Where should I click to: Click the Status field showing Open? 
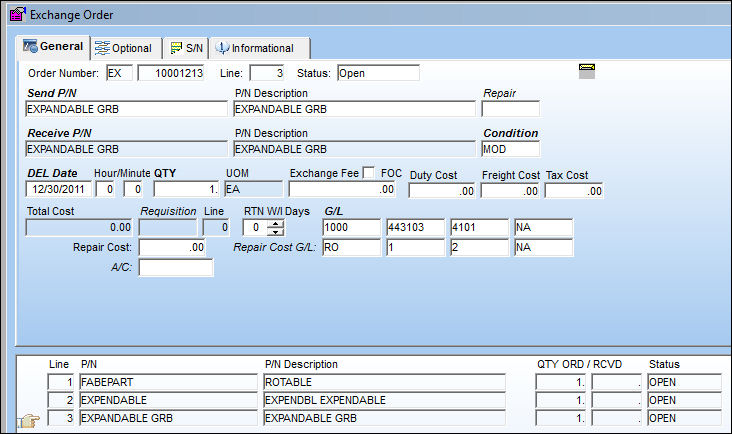point(378,73)
